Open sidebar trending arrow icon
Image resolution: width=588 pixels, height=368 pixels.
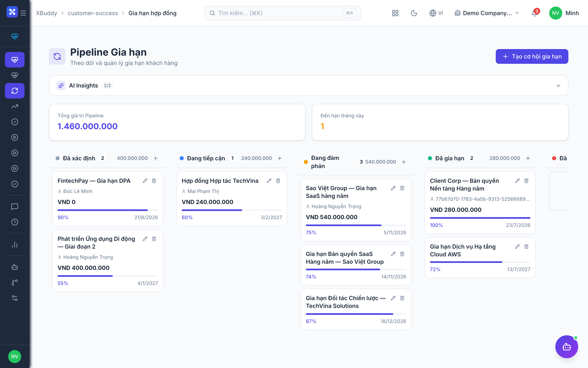14,106
